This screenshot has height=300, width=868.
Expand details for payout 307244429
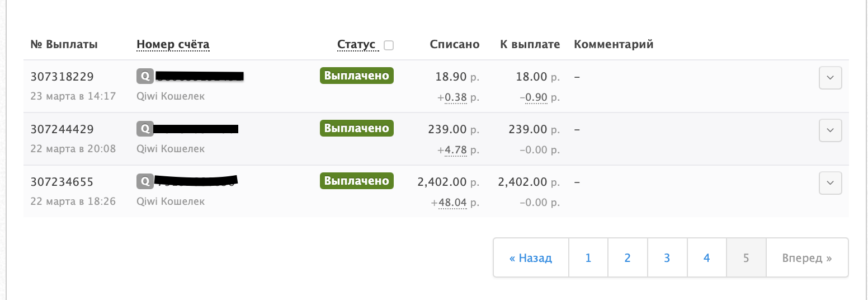pos(830,130)
